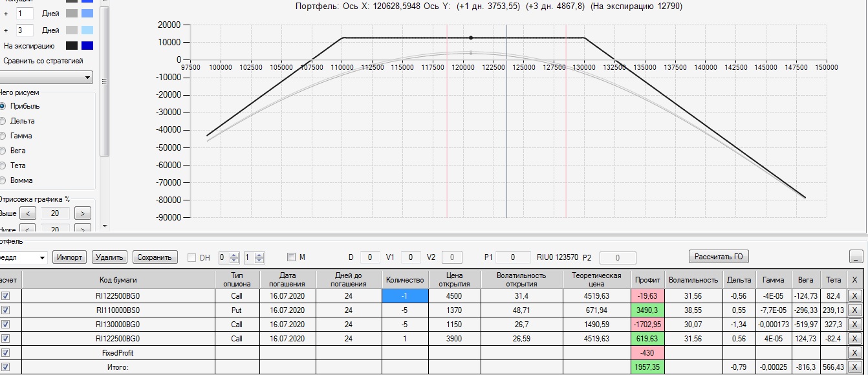Click the Количество column header
Image resolution: width=868 pixels, height=375 pixels.
tap(404, 279)
